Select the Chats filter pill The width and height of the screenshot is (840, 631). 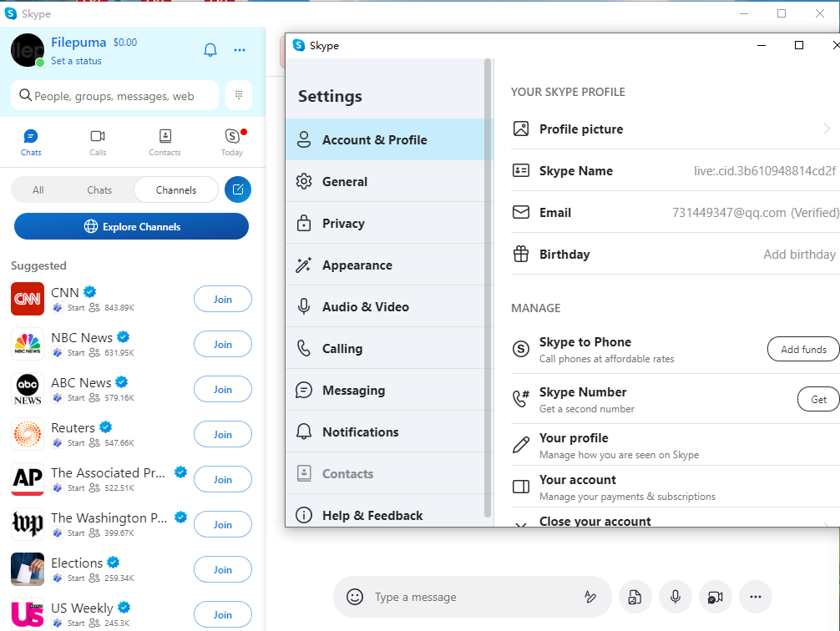click(99, 189)
